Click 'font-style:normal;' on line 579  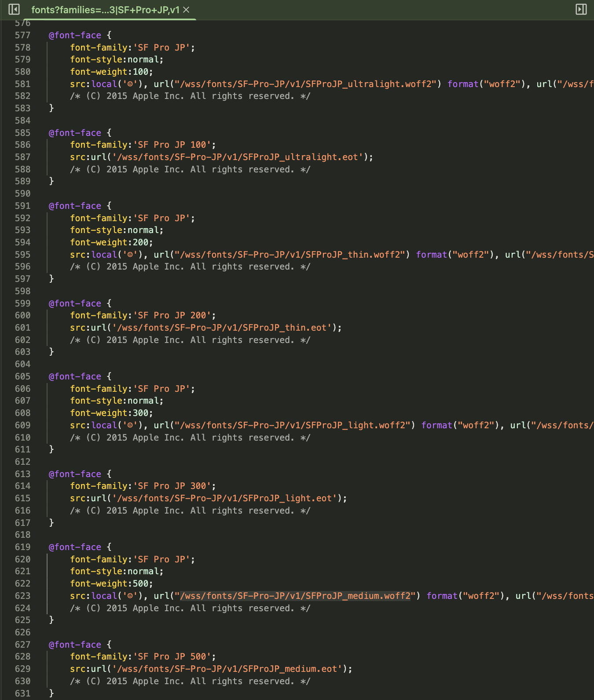point(117,59)
